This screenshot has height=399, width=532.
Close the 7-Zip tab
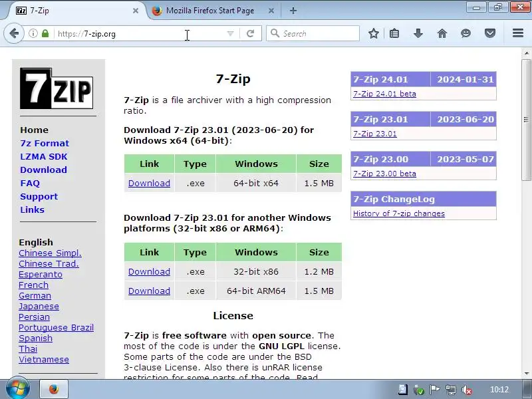(x=136, y=11)
